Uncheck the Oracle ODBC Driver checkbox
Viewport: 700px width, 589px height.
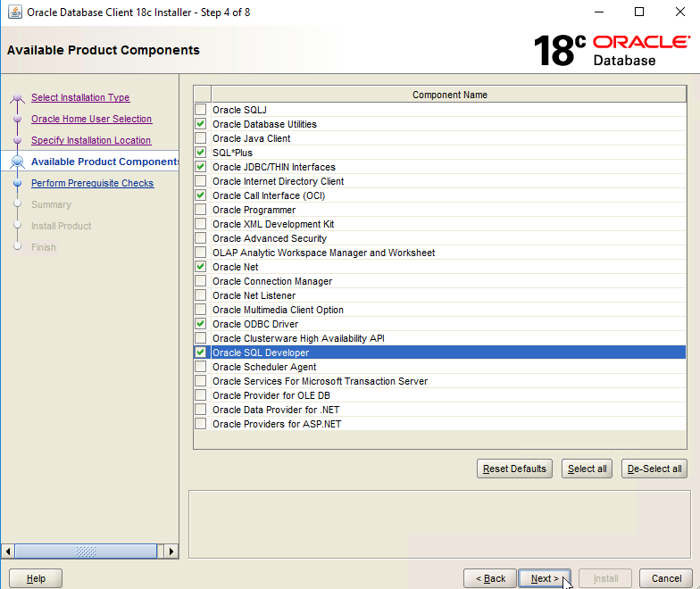(200, 323)
